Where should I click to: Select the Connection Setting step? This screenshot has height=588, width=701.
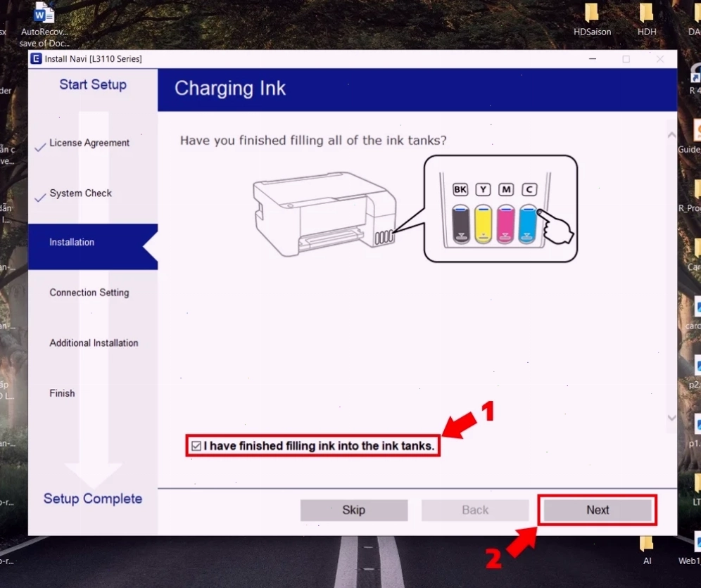pyautogui.click(x=89, y=293)
